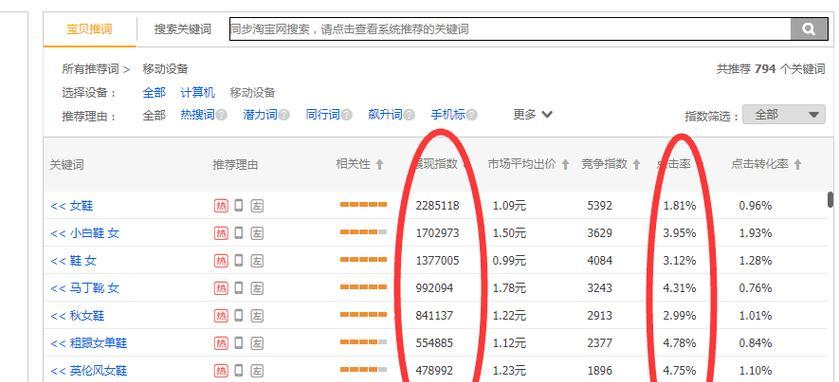Select 计算机 device filter
This screenshot has width=839, height=382.
tap(197, 93)
